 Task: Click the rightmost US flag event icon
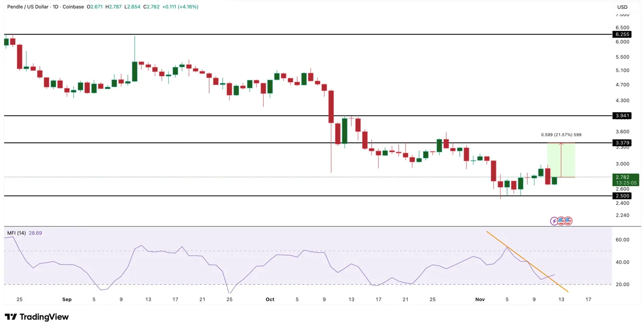(x=568, y=221)
